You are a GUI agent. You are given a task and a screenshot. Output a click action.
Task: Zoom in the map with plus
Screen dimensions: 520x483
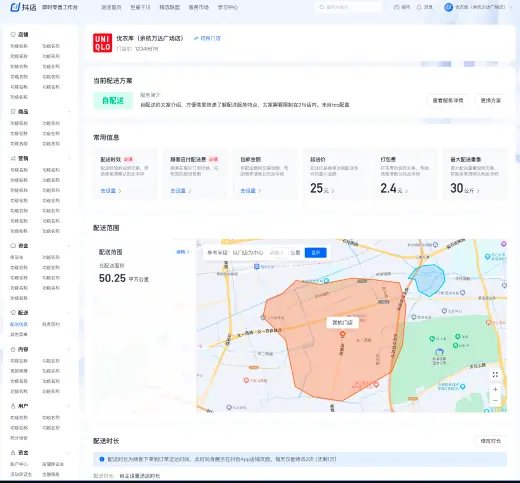coord(495,389)
